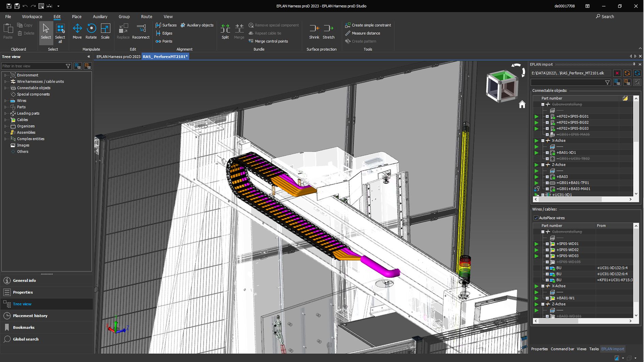644x362 pixels.
Task: Select the Rotate tool
Action: click(91, 31)
